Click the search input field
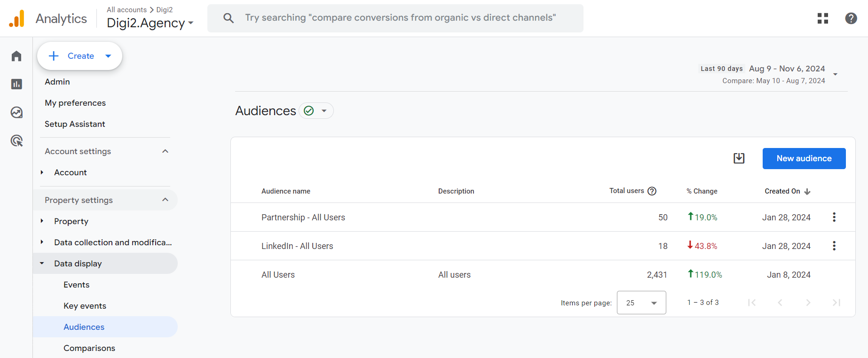 tap(395, 18)
